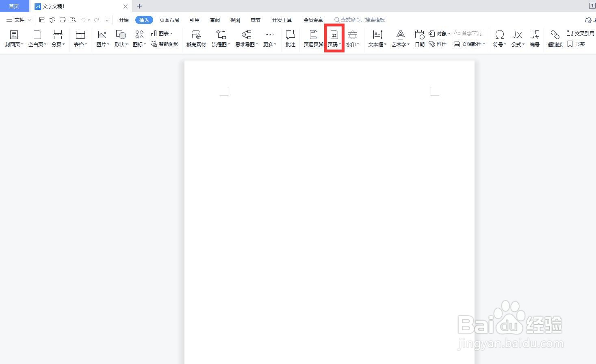Open Document Parts (文档部件)
596x364 pixels.
(469, 44)
